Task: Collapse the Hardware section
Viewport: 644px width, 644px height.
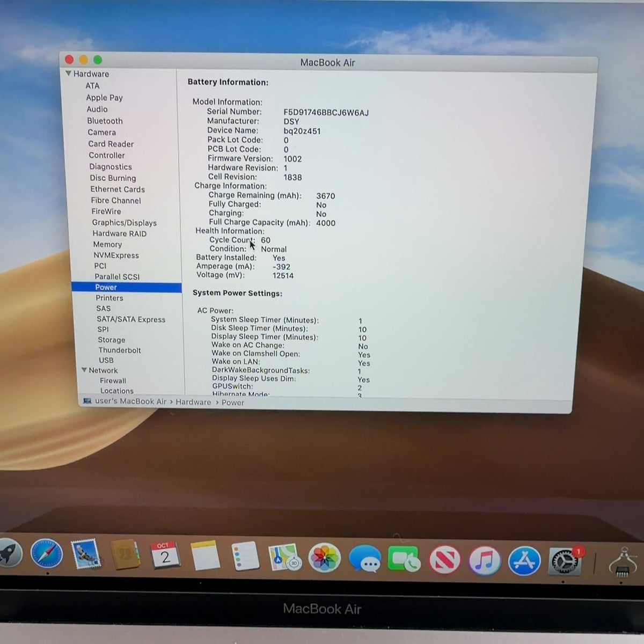Action: point(68,74)
